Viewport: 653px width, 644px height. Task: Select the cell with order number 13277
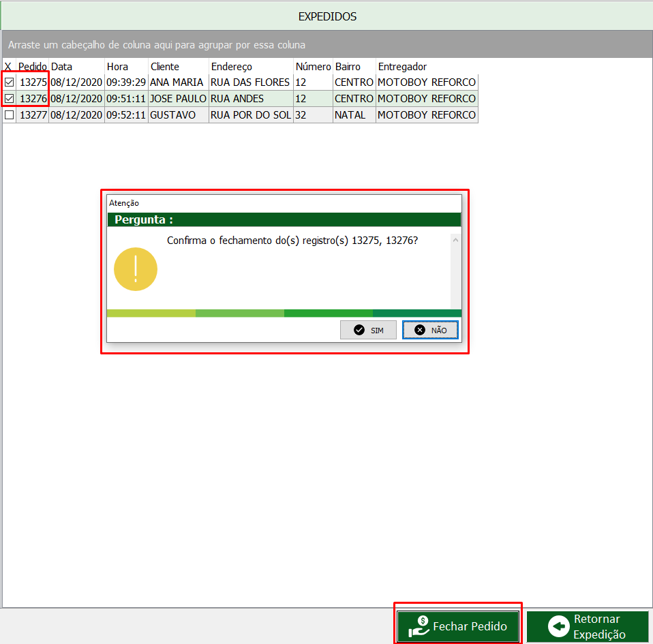coord(33,115)
